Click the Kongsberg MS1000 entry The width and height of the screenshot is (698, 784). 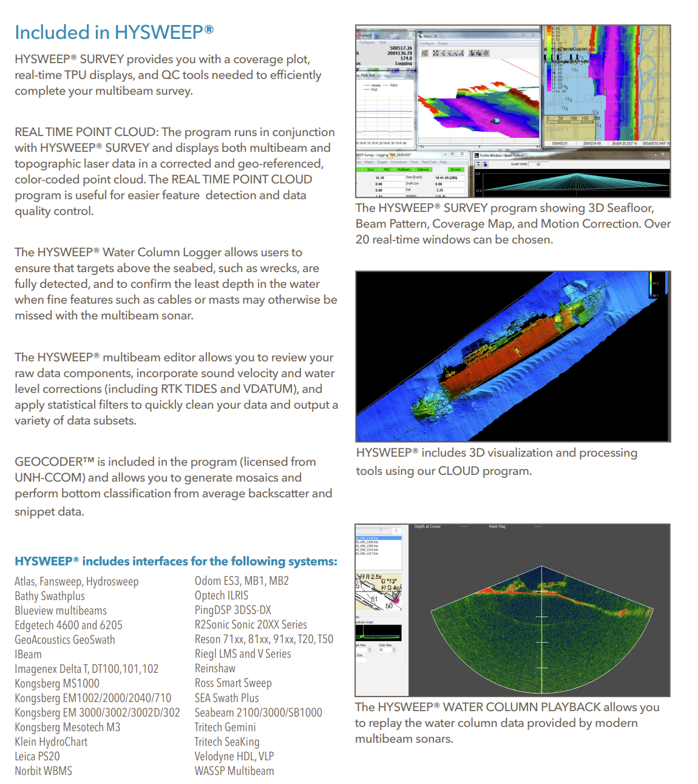tap(57, 683)
